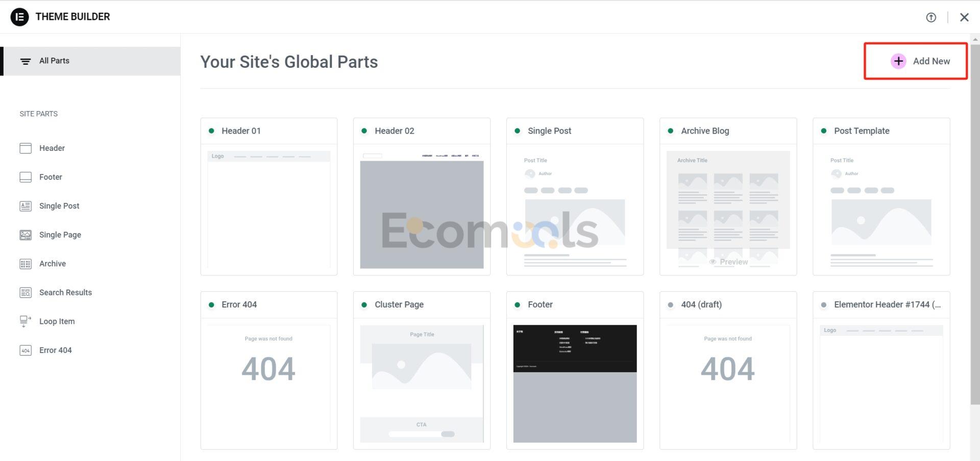Open Single Post in the sidebar
This screenshot has width=980, height=461.
click(59, 206)
